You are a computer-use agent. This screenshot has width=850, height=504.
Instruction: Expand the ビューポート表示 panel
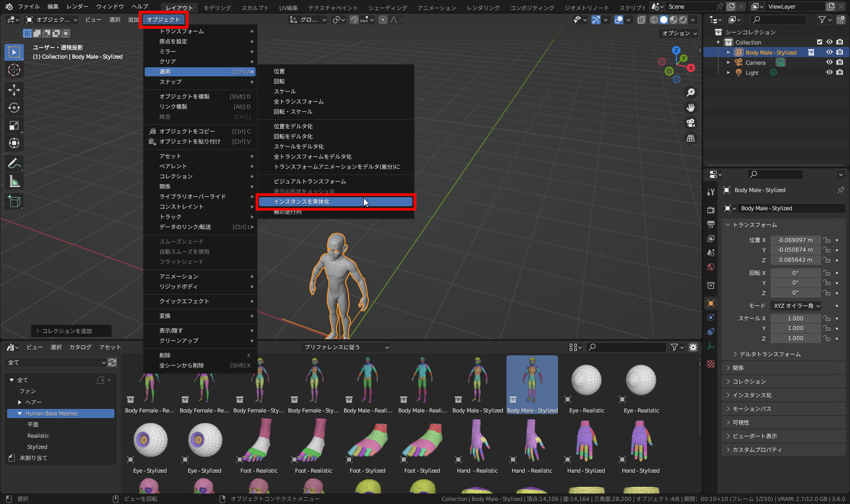(783, 436)
